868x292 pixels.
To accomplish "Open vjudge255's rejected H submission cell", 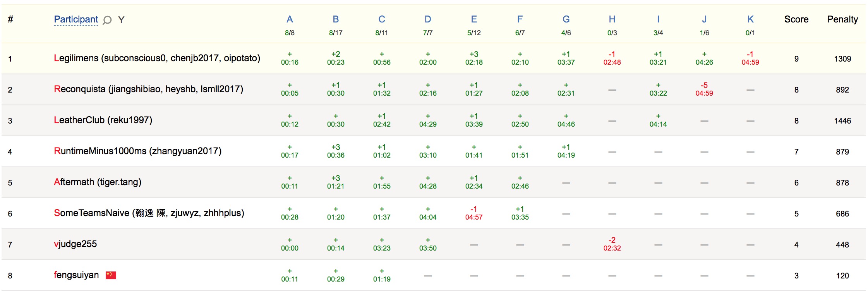I will tap(612, 244).
